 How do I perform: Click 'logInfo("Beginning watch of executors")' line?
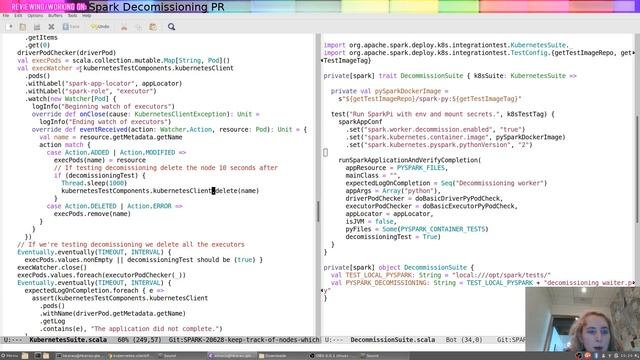click(x=103, y=107)
